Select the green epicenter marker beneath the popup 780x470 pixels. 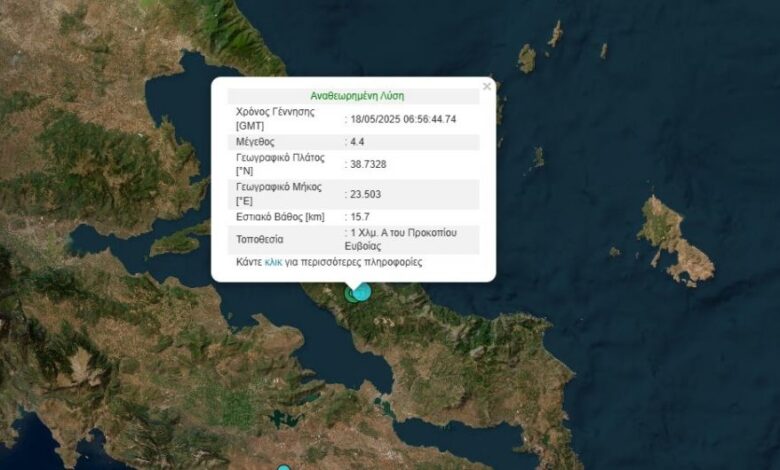point(351,295)
